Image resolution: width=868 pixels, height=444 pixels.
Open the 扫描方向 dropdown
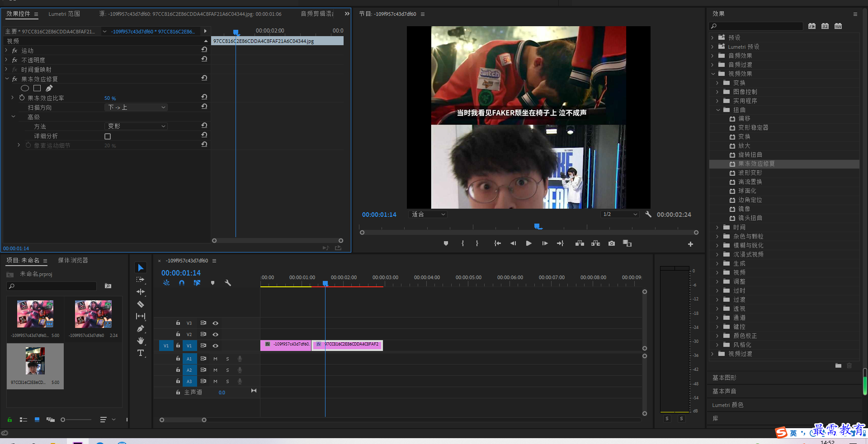click(x=136, y=107)
